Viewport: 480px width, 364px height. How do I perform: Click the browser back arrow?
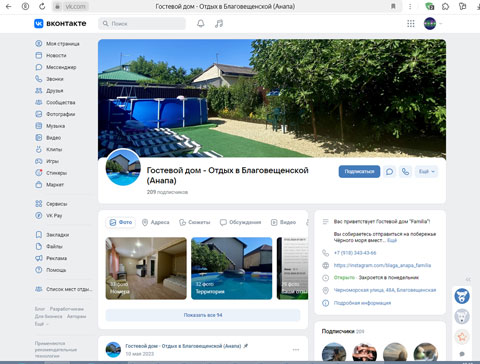coord(8,6)
